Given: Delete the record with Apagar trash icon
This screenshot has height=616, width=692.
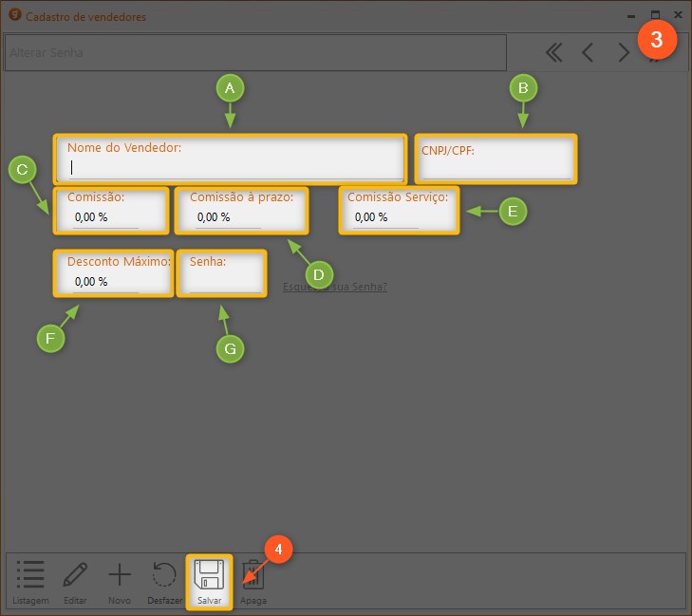Looking at the screenshot, I should (254, 580).
